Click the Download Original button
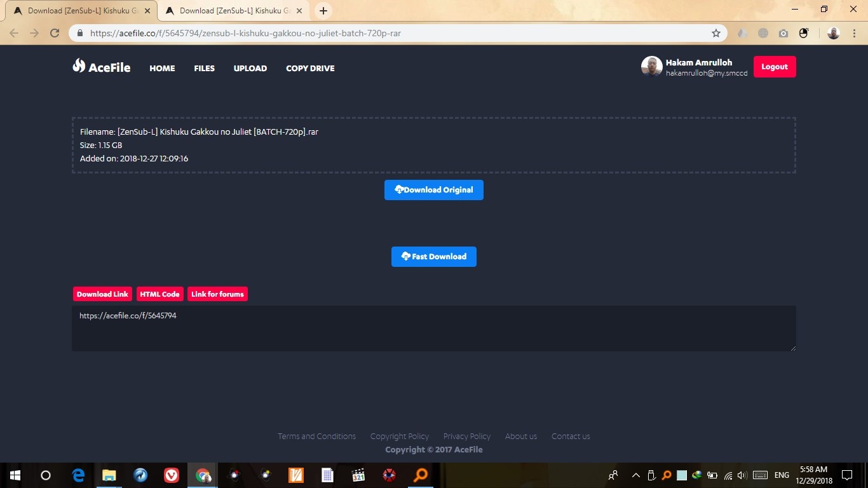Viewport: 868px width, 488px height. click(x=434, y=190)
